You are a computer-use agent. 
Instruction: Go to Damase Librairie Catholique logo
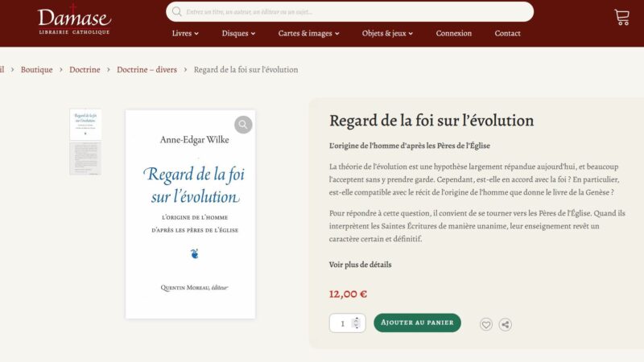(74, 19)
